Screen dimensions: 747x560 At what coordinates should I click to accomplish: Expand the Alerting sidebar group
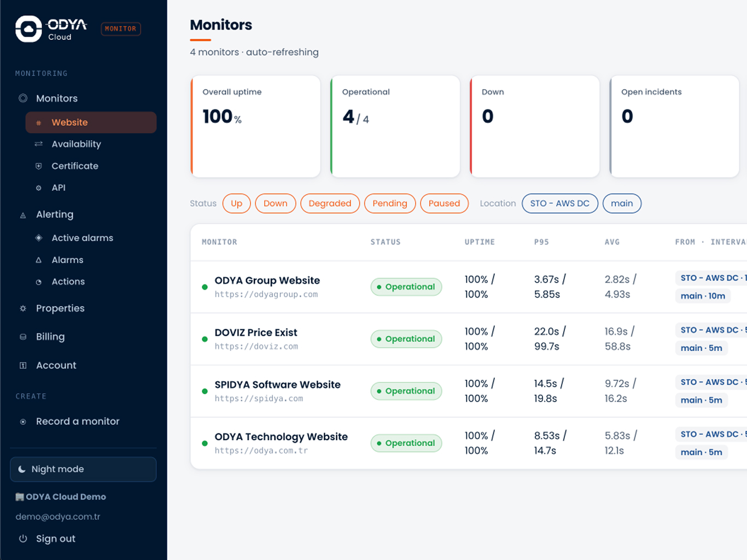pos(83,214)
